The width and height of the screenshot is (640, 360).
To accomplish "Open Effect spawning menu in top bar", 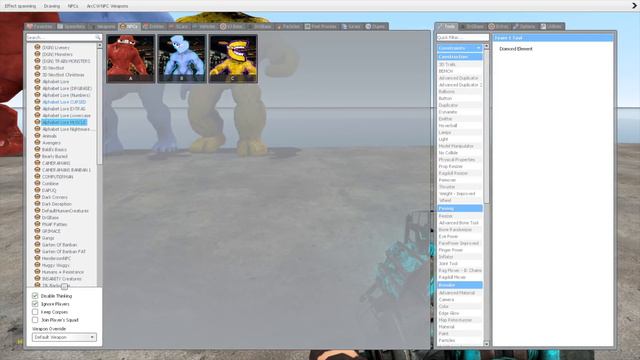I will [20, 6].
